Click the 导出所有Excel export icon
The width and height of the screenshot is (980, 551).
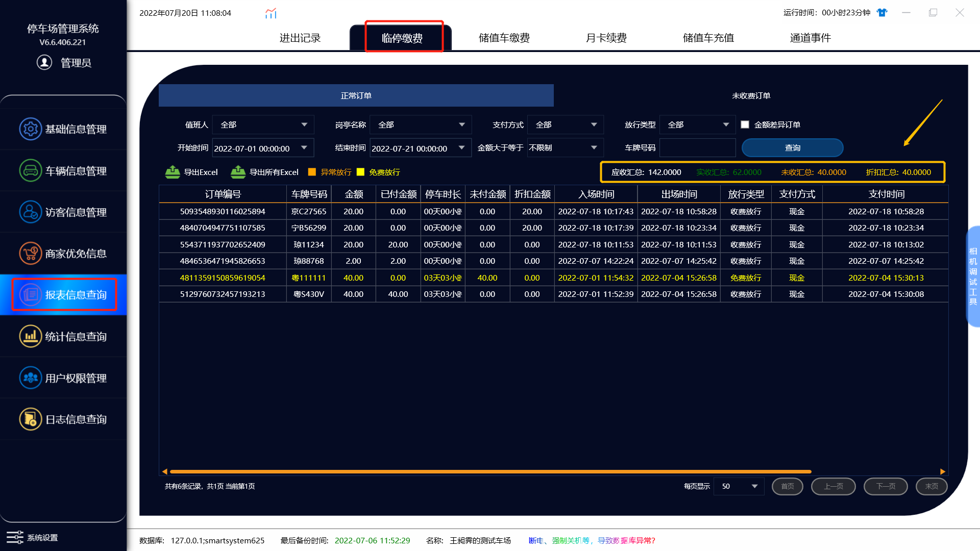click(238, 172)
